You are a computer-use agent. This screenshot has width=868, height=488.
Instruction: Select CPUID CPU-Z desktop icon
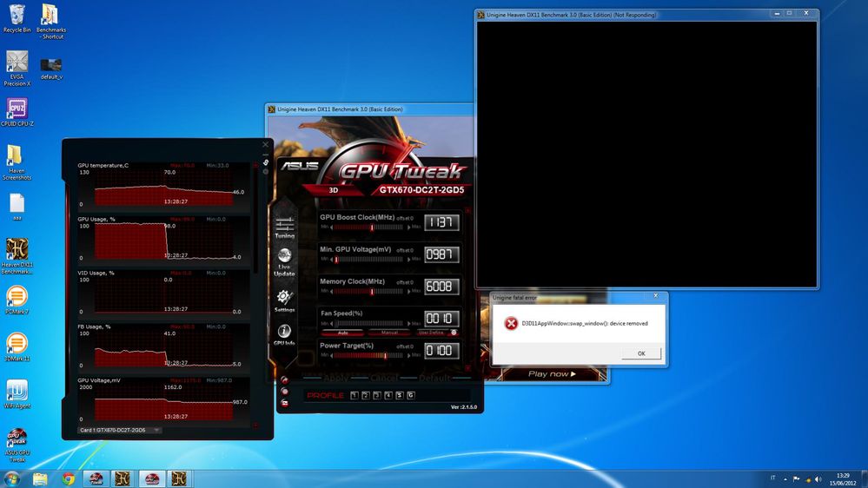[x=17, y=112]
